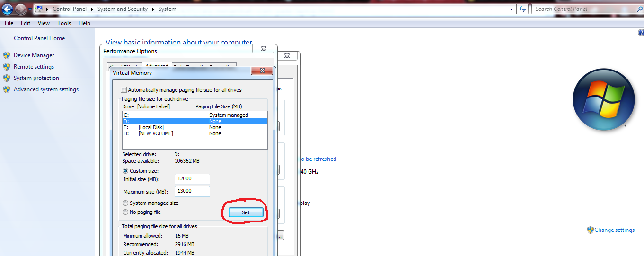Close the Performance Options dialog
The height and width of the screenshot is (256, 644).
pos(263,49)
